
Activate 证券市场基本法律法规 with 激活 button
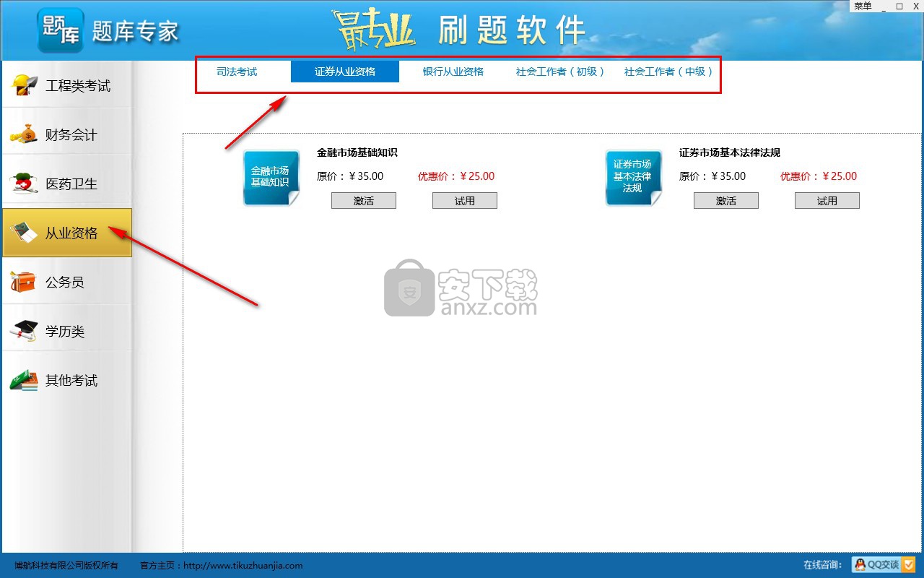click(726, 201)
